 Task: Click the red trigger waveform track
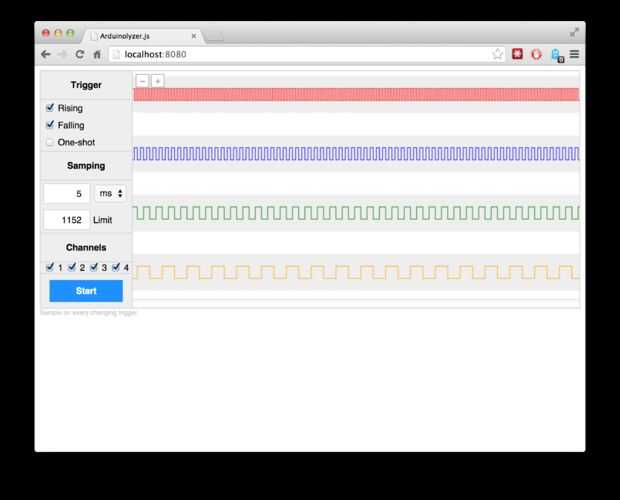click(x=356, y=94)
